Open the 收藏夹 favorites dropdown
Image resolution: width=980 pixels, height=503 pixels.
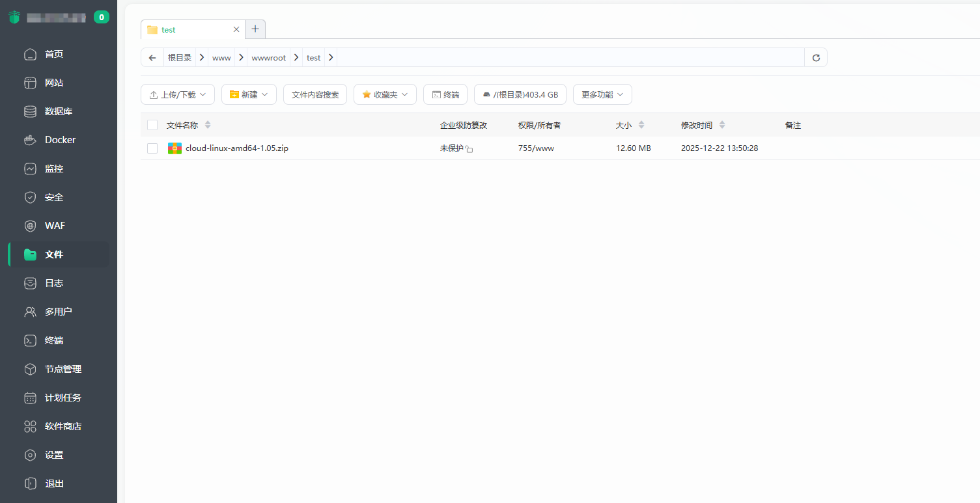(385, 94)
